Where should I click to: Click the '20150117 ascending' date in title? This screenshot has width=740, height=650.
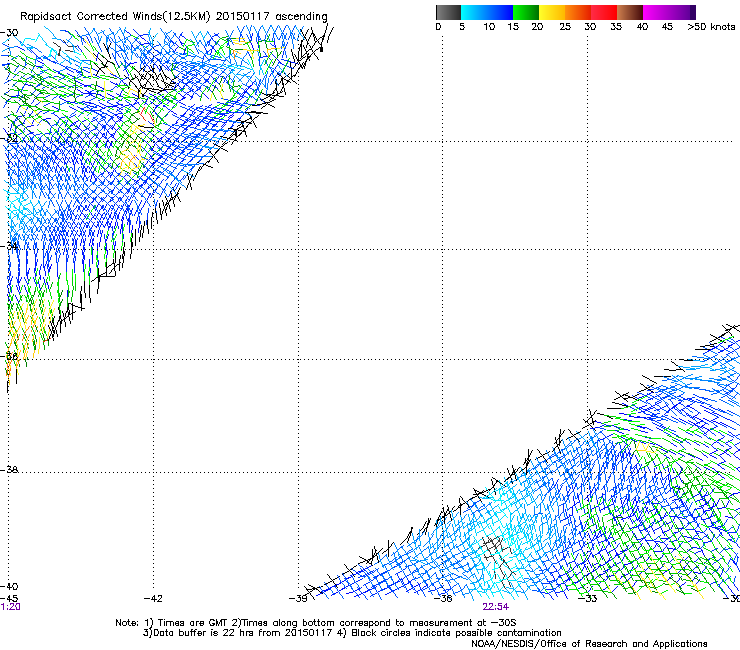pyautogui.click(x=271, y=17)
